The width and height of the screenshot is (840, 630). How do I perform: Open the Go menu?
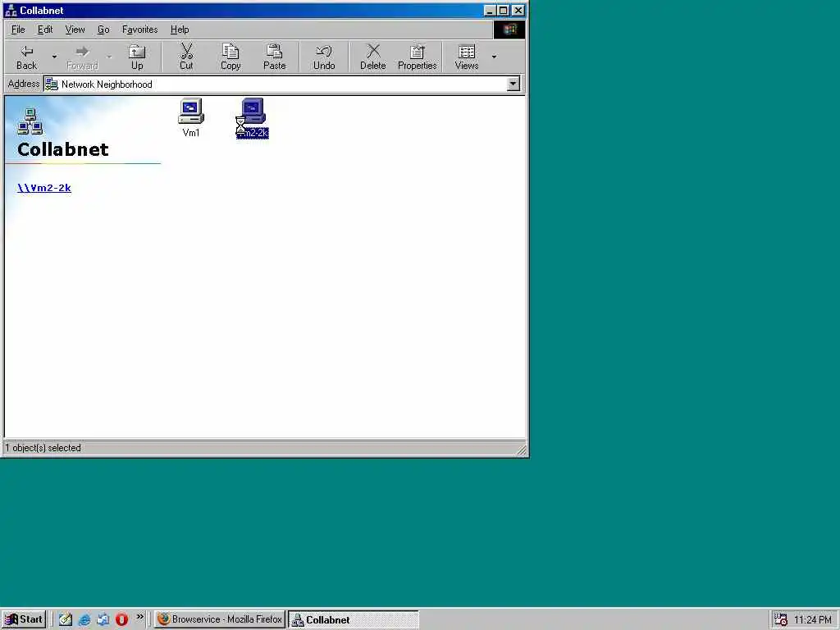click(x=103, y=30)
